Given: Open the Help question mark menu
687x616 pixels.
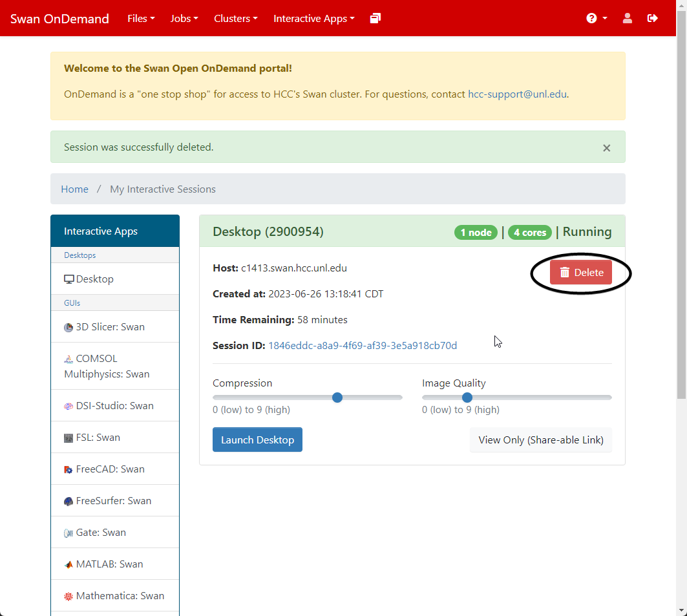Looking at the screenshot, I should [x=596, y=18].
